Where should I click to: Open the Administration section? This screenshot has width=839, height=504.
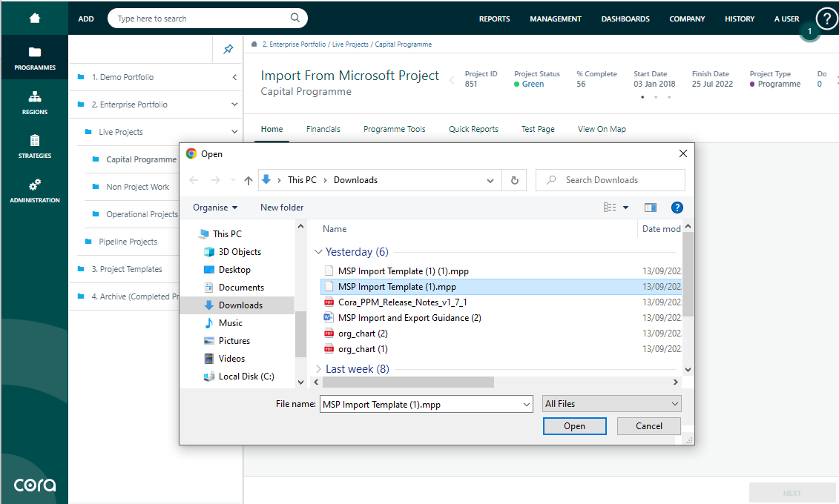point(35,190)
